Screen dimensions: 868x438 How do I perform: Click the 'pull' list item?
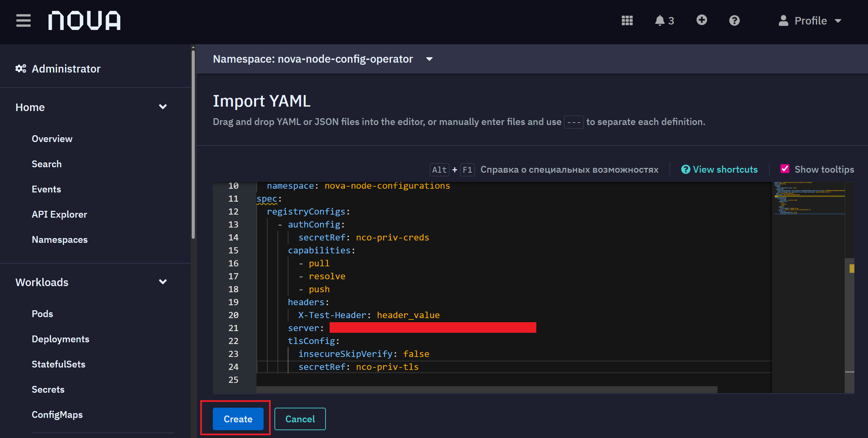pyautogui.click(x=319, y=263)
